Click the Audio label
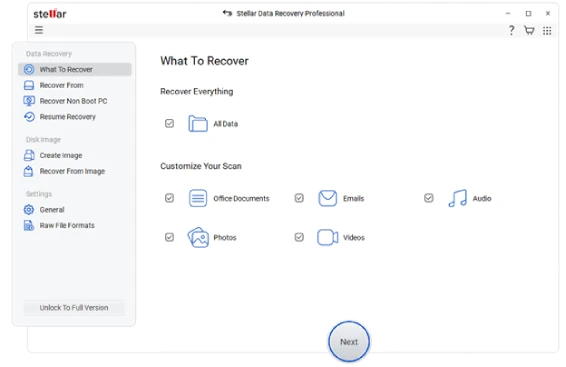 click(x=482, y=198)
